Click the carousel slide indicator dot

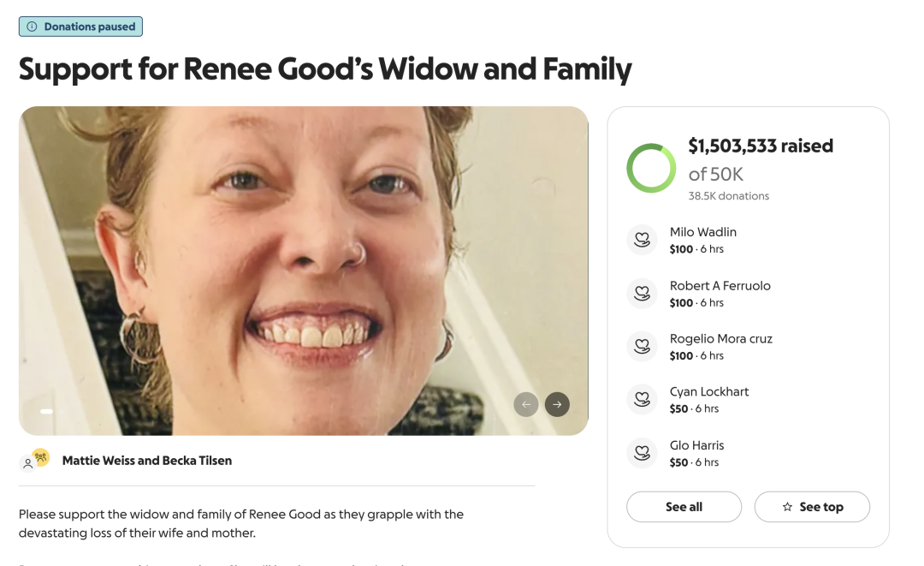coord(47,412)
